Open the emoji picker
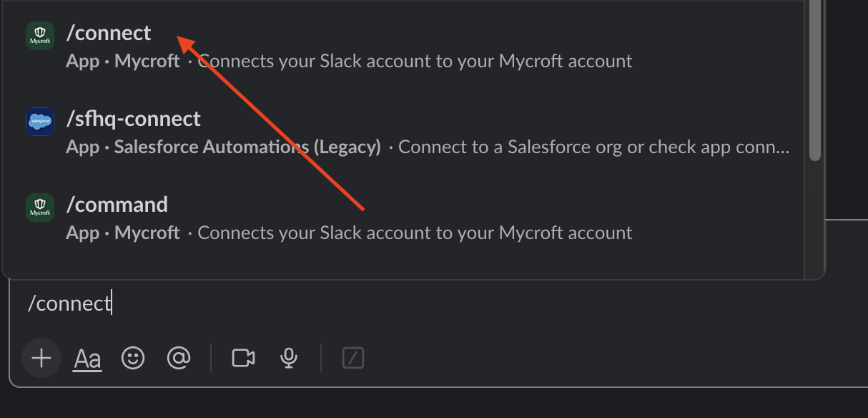 [x=133, y=358]
